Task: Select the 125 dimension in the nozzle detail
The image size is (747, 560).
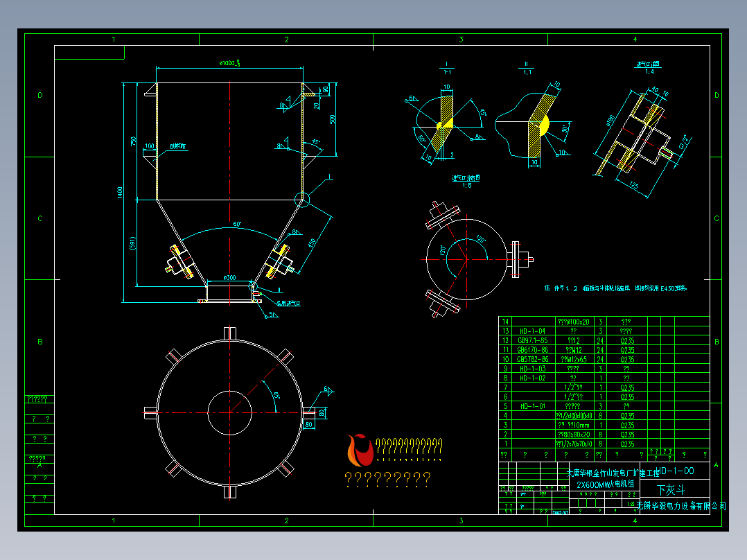Action: click(633, 185)
